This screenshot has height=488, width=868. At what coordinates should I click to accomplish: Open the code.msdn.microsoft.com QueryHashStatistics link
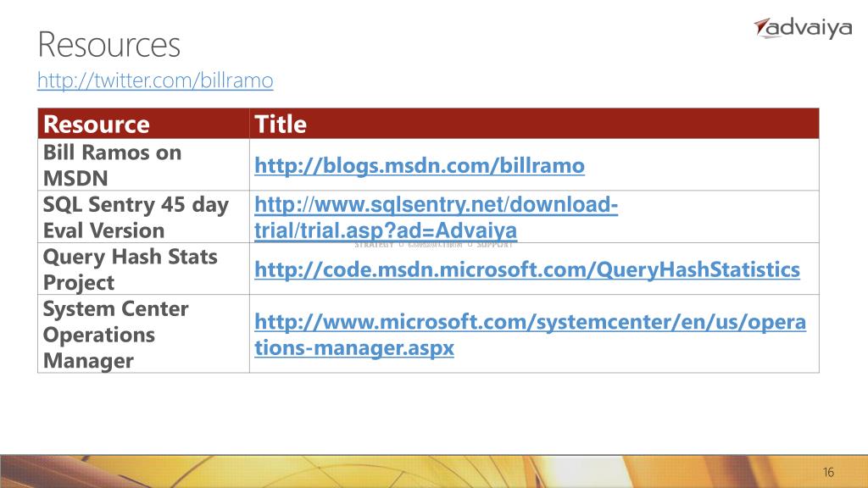527,269
